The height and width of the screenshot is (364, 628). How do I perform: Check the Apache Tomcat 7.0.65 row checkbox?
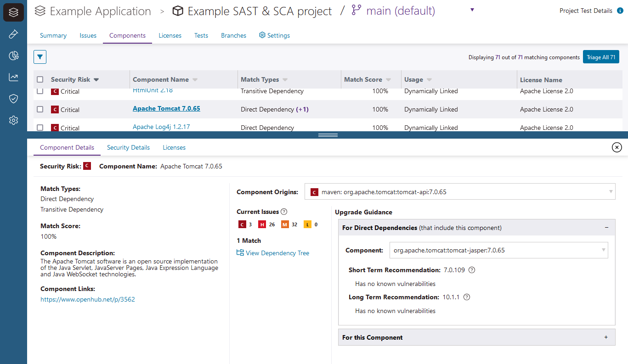(40, 109)
